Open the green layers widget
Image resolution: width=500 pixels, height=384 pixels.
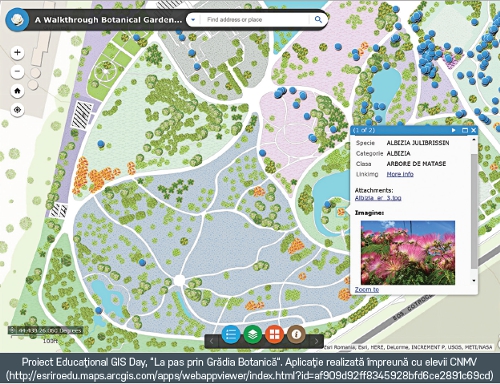pyautogui.click(x=253, y=334)
